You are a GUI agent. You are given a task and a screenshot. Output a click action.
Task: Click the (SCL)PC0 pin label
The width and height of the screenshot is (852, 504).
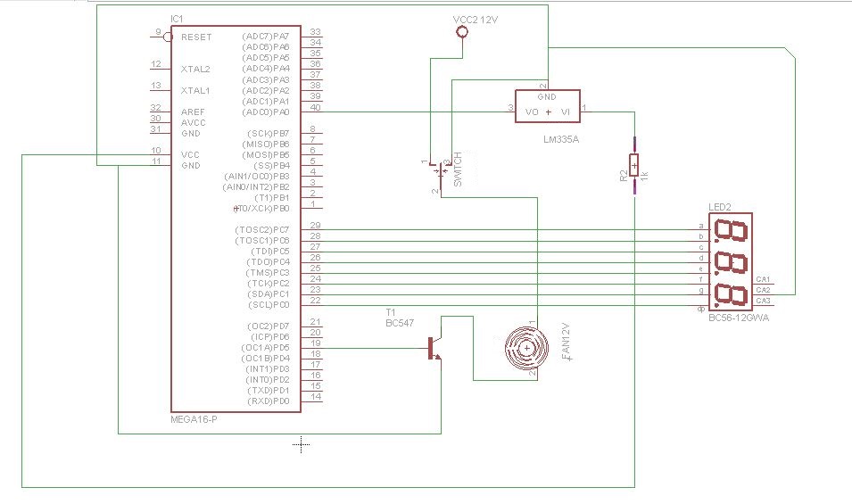(269, 305)
